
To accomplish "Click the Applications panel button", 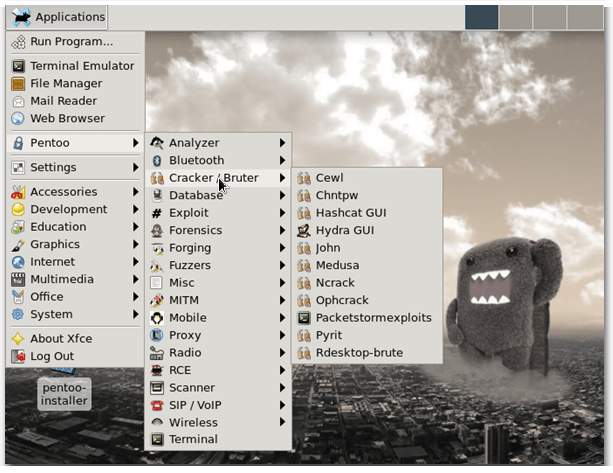I will pyautogui.click(x=57, y=17).
